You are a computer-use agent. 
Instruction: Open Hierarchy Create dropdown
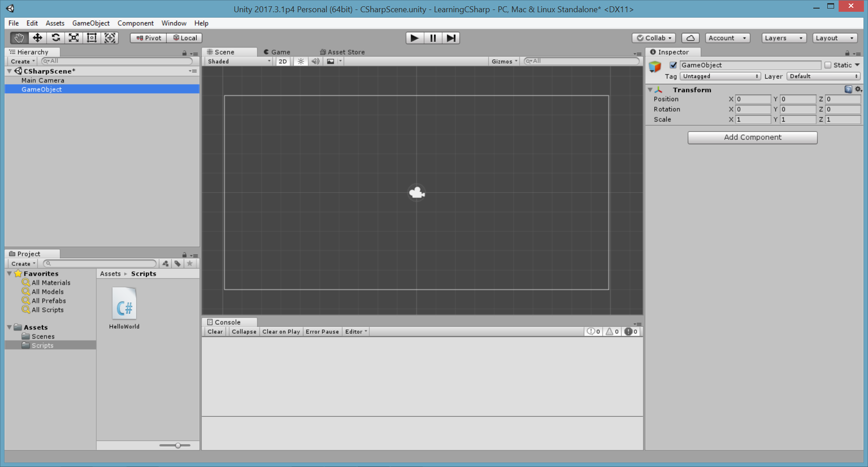[x=23, y=61]
